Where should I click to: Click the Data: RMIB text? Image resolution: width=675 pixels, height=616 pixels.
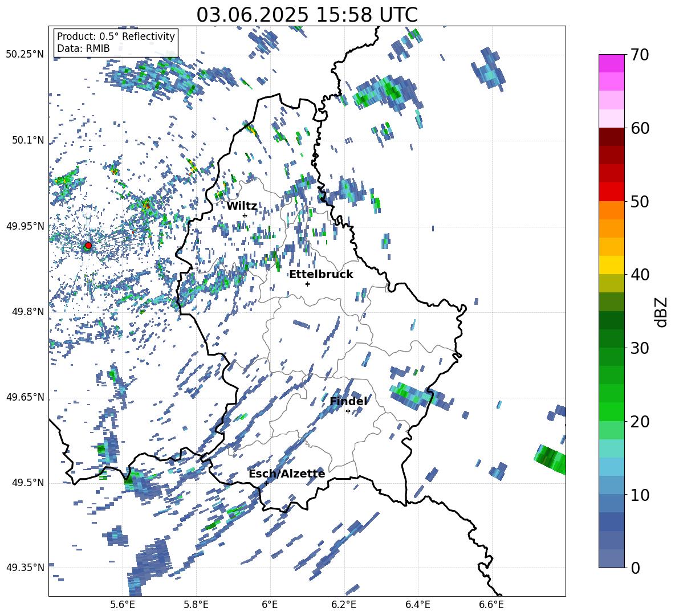[x=83, y=48]
